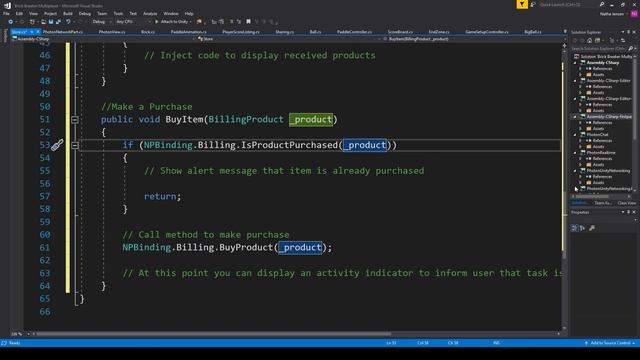
Task: Click the Visual Studio logo icon
Action: [x=7, y=5]
